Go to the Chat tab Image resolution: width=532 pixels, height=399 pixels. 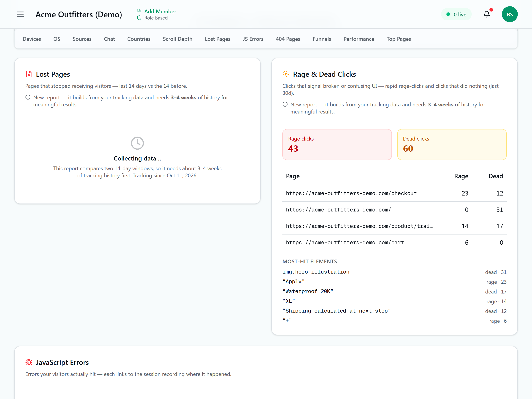coord(109,39)
